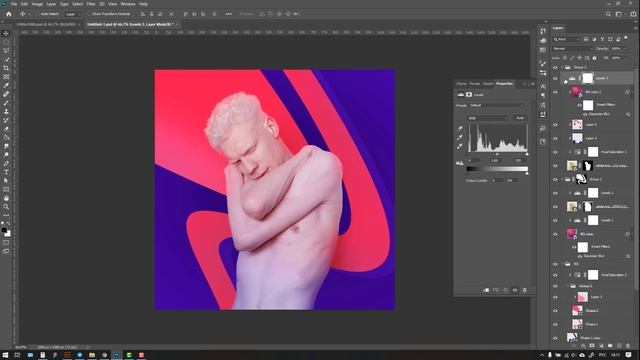Select the Brush tool
The width and height of the screenshot is (640, 360).
(x=6, y=103)
